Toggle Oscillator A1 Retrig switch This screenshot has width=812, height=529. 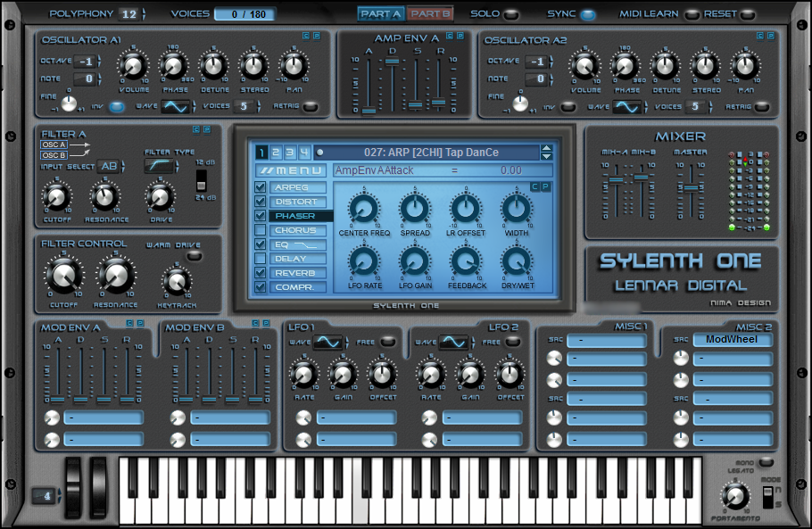[x=310, y=107]
